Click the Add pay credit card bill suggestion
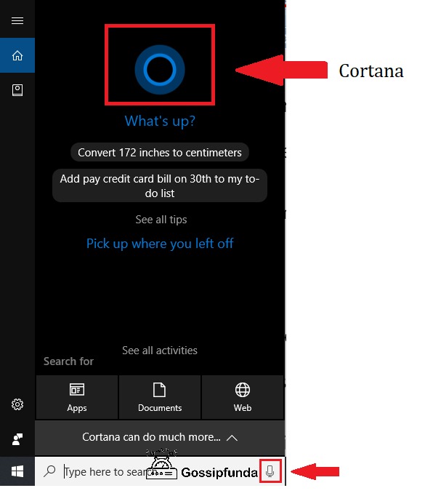Image resolution: width=433 pixels, height=504 pixels. (160, 185)
